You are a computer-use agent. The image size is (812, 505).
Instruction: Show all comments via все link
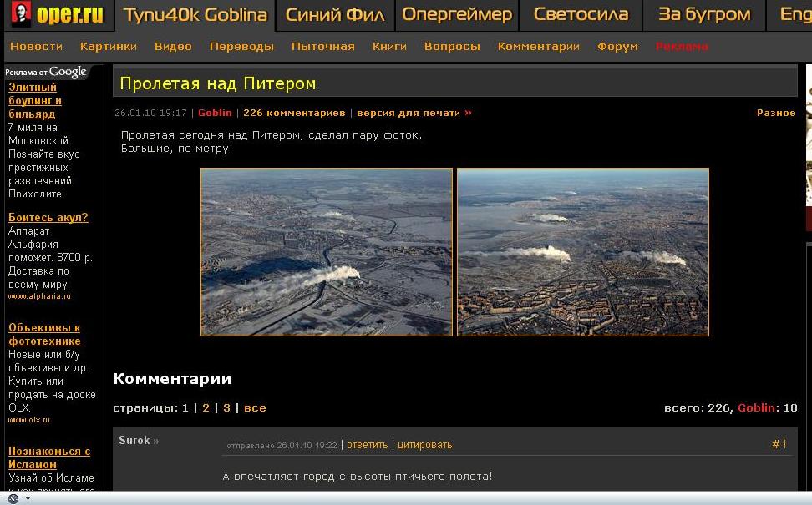click(255, 408)
